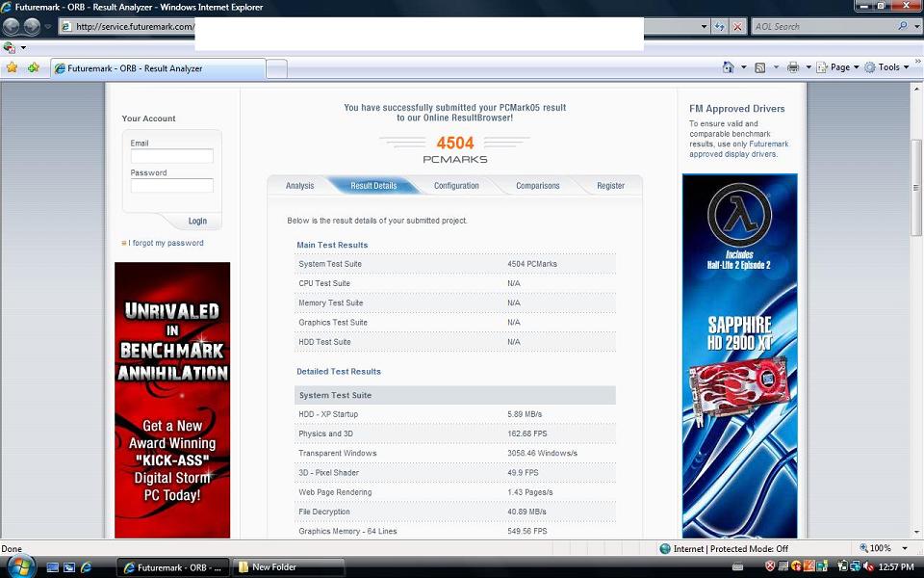924x578 pixels.
Task: Click the Email field in Your Account
Action: 171,156
